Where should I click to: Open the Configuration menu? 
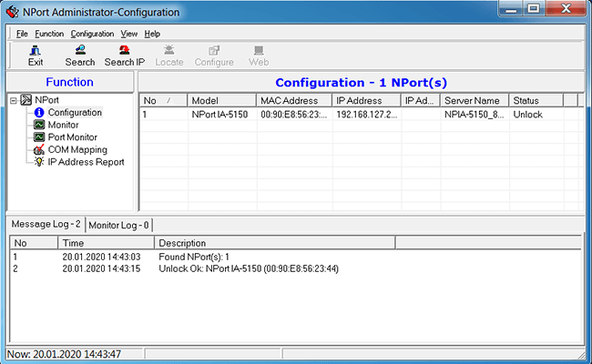(92, 34)
